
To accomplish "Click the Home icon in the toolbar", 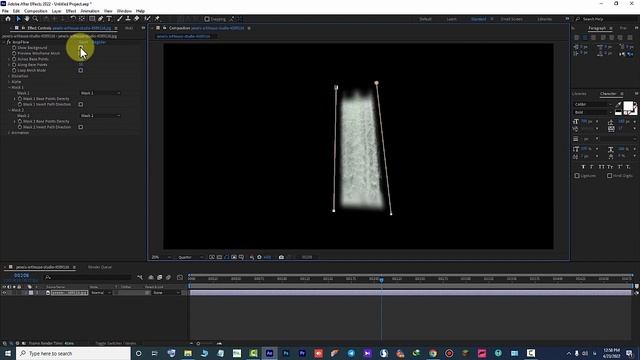I will tap(8, 19).
